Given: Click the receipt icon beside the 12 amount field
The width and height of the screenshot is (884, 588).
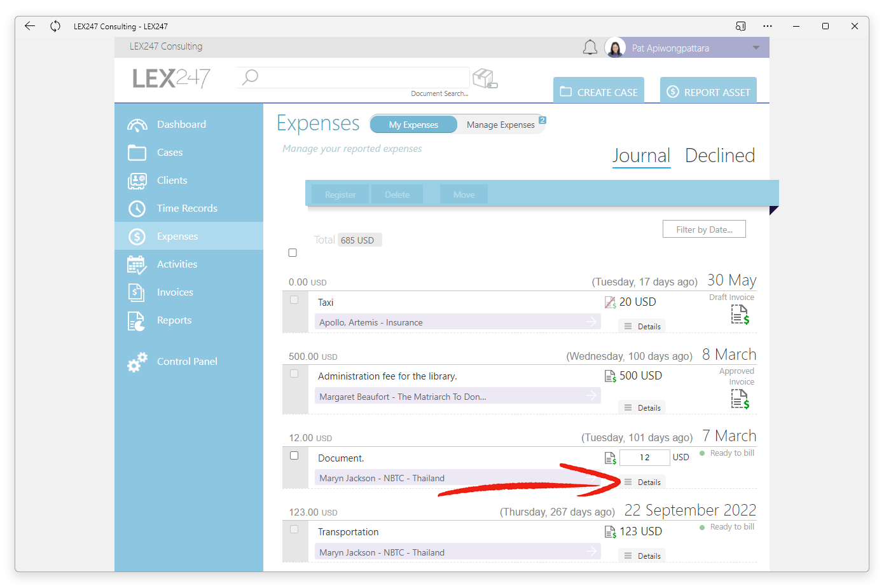Looking at the screenshot, I should pos(610,458).
